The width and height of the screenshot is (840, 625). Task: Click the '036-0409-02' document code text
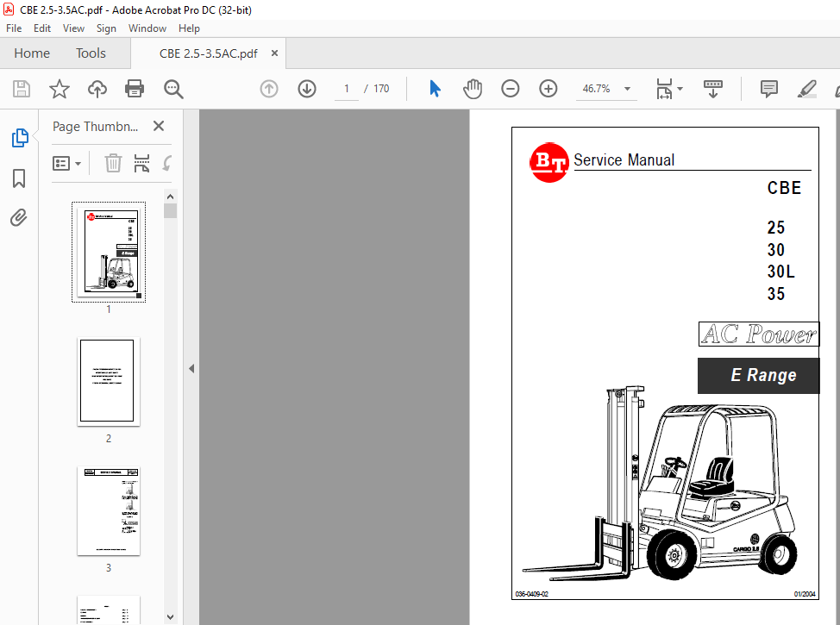531,594
